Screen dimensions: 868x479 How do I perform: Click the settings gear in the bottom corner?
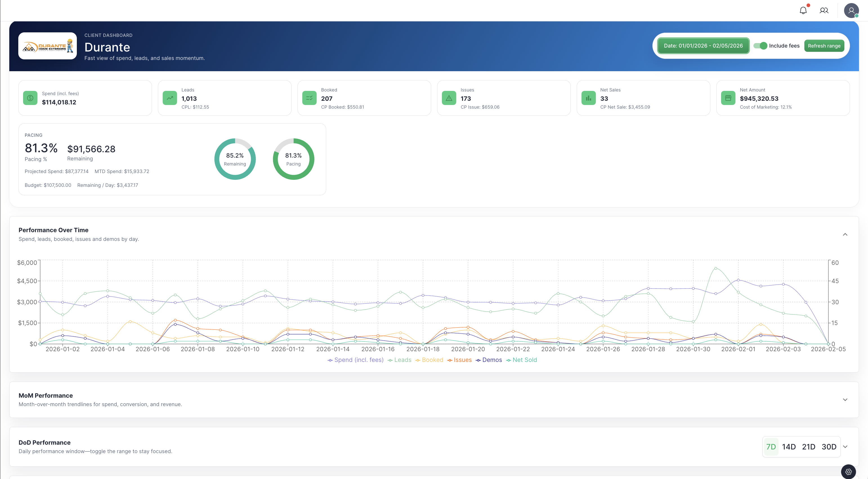[x=848, y=472]
